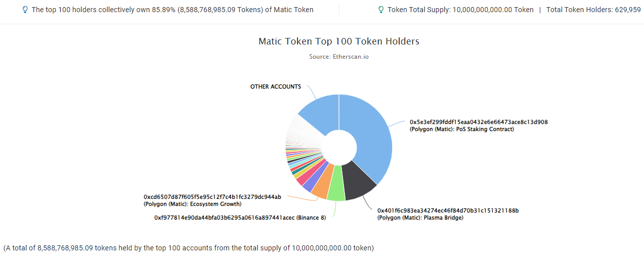Click the lightbulb icon beside Token Total Supply
The image size is (644, 258).
[x=381, y=10]
